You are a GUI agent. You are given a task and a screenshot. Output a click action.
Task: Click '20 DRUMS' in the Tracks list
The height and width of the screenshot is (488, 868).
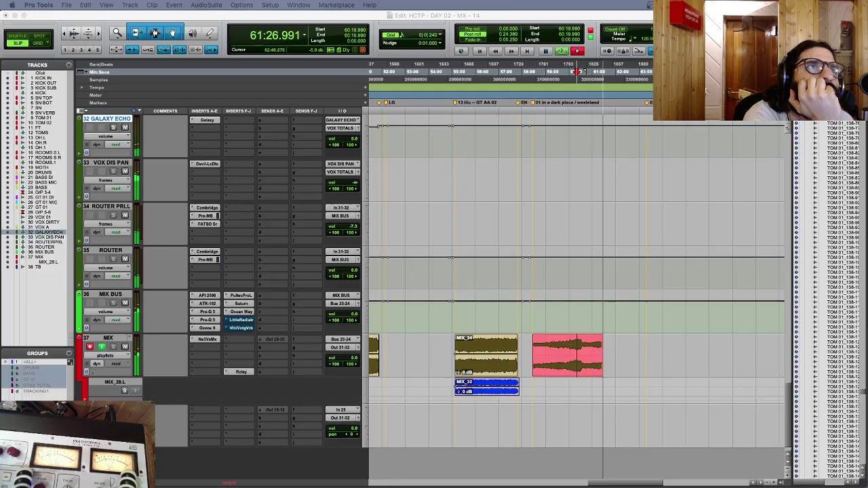[x=40, y=172]
